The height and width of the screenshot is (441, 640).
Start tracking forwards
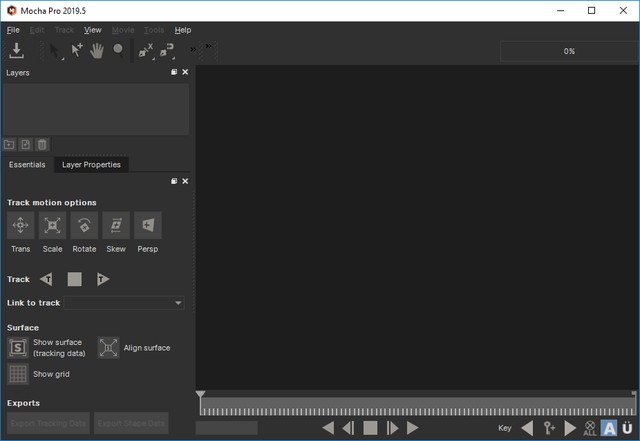click(x=102, y=280)
